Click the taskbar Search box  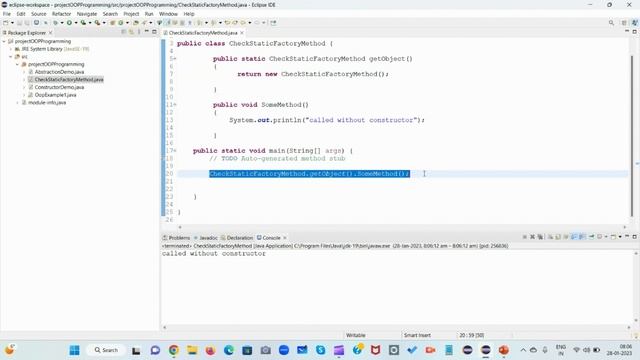[x=106, y=350]
